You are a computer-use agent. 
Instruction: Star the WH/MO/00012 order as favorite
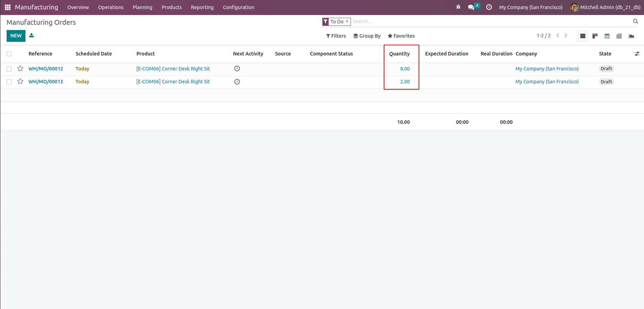click(x=20, y=69)
